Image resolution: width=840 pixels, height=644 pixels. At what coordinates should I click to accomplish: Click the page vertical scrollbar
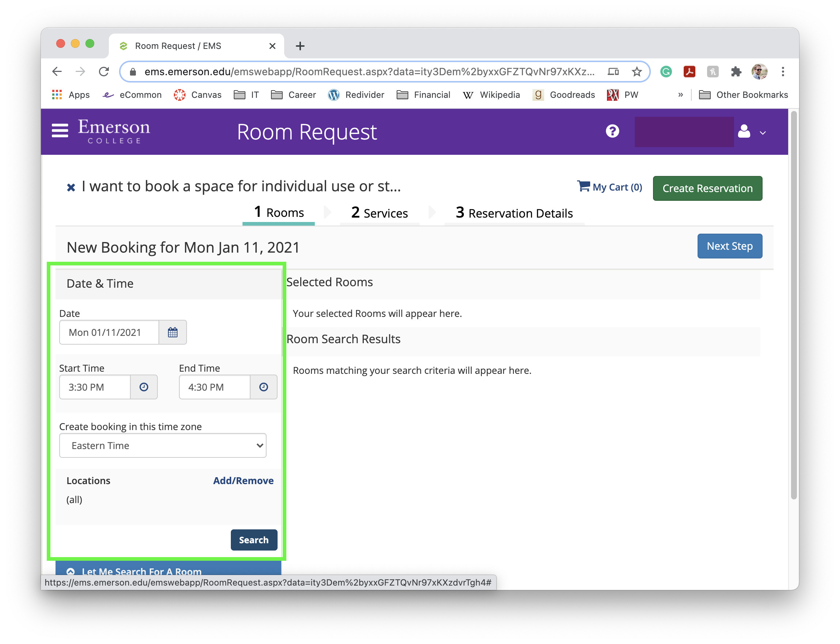point(794,305)
